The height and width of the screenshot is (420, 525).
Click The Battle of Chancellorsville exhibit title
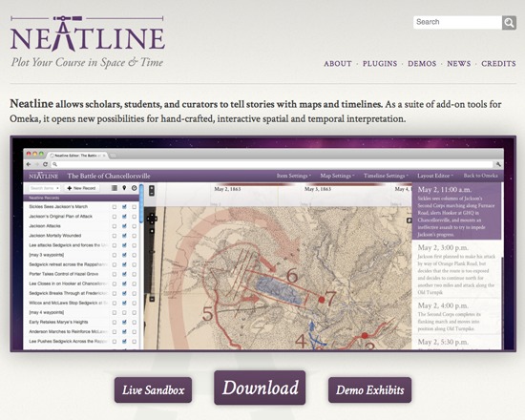coord(109,176)
